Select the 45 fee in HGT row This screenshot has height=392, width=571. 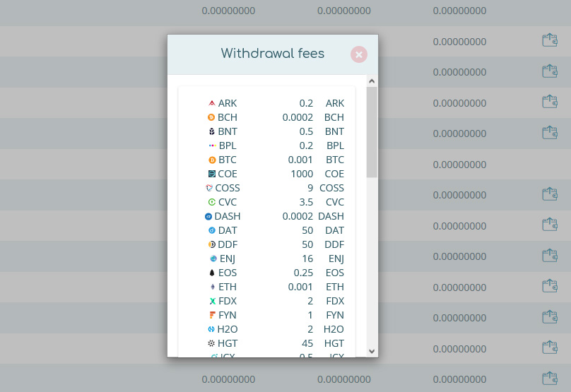307,343
